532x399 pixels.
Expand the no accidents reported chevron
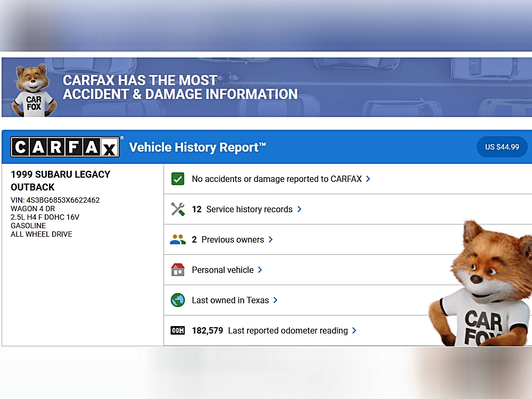click(368, 179)
